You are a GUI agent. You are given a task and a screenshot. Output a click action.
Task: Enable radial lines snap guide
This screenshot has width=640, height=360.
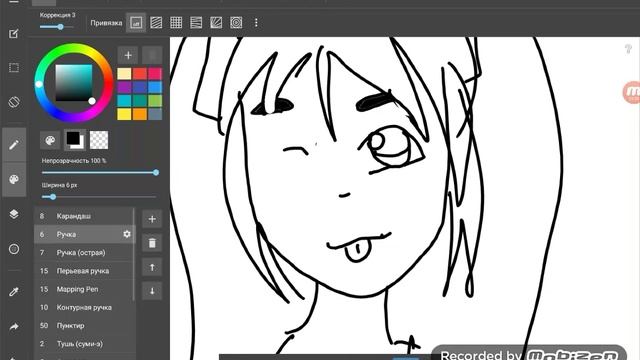(x=216, y=23)
